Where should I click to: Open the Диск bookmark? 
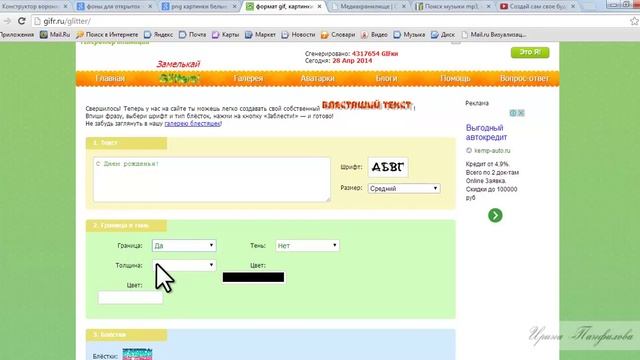pos(443,35)
